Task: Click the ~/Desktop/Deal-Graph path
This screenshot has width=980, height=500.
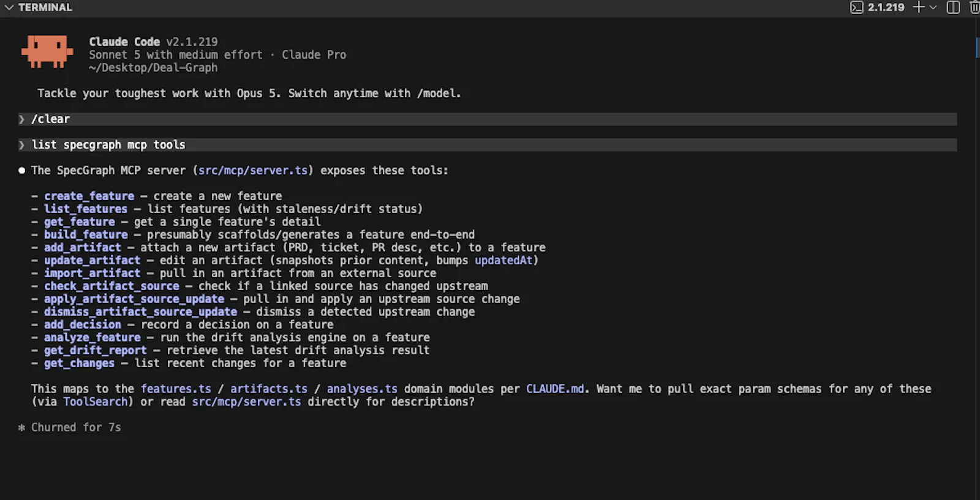Action: (x=153, y=67)
